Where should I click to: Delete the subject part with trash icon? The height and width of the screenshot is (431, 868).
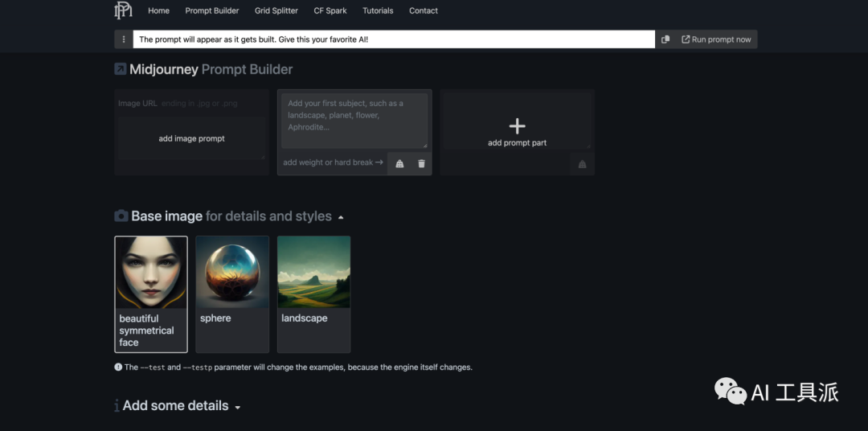(421, 163)
